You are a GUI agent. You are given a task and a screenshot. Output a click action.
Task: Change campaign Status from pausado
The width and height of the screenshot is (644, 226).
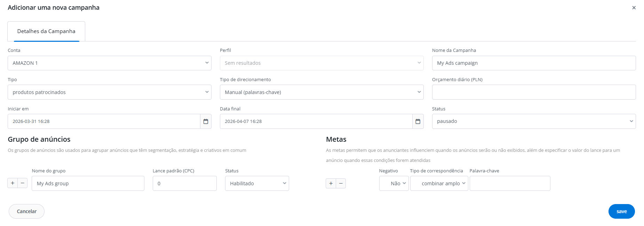[534, 122]
